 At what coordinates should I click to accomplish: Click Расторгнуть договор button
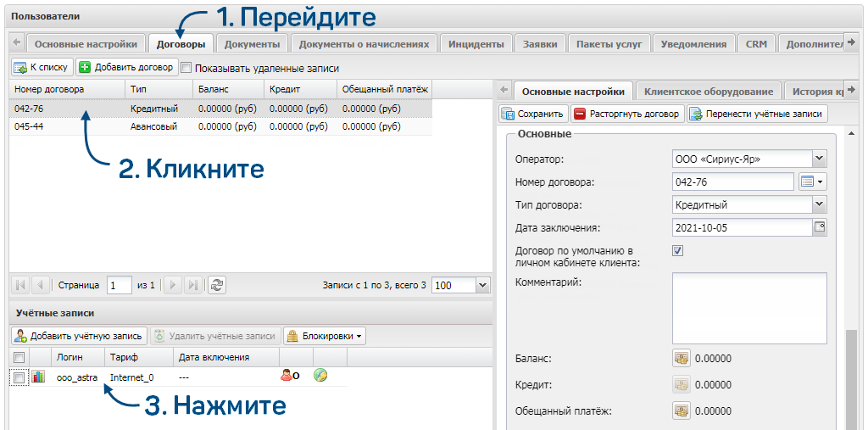[x=628, y=114]
